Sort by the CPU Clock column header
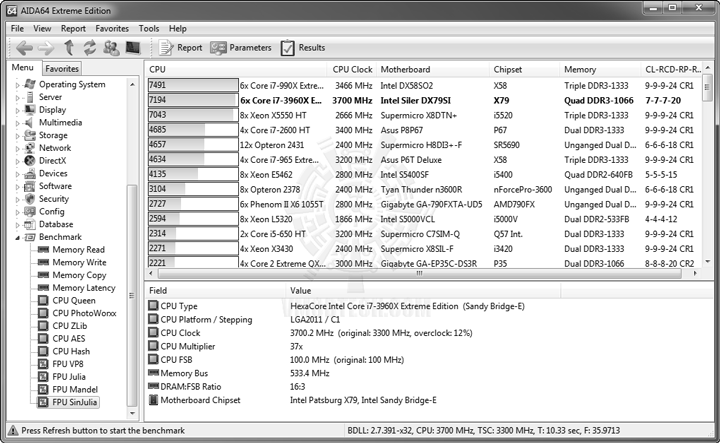Viewport: 720px width, 443px height. coord(352,69)
